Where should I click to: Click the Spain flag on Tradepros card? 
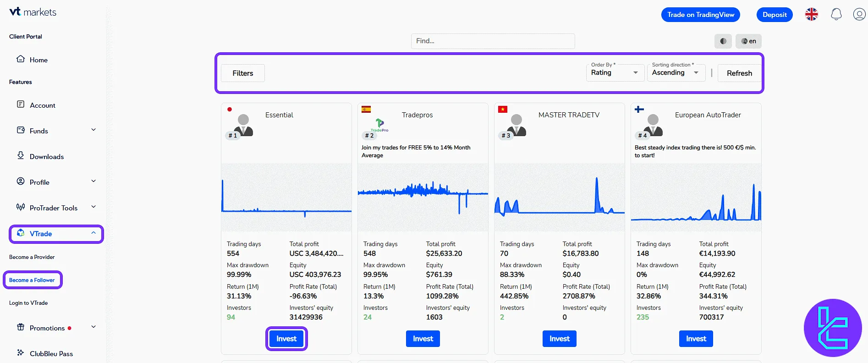click(366, 109)
